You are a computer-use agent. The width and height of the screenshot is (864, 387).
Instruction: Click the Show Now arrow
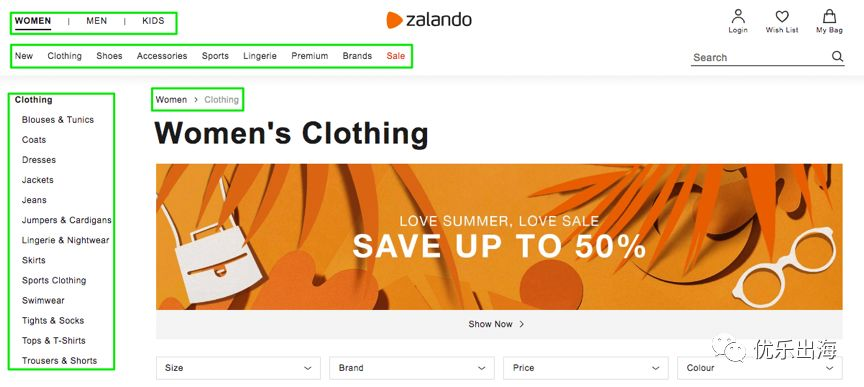coord(521,324)
